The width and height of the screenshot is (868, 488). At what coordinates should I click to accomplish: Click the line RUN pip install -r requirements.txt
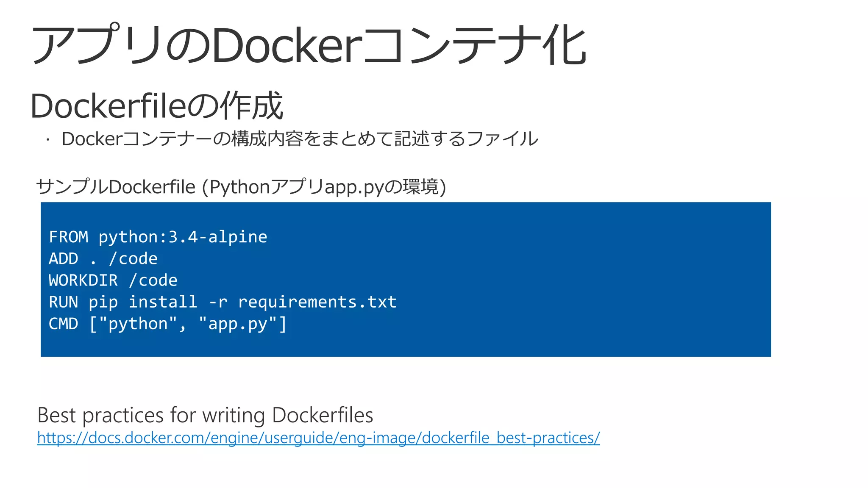pyautogui.click(x=223, y=302)
